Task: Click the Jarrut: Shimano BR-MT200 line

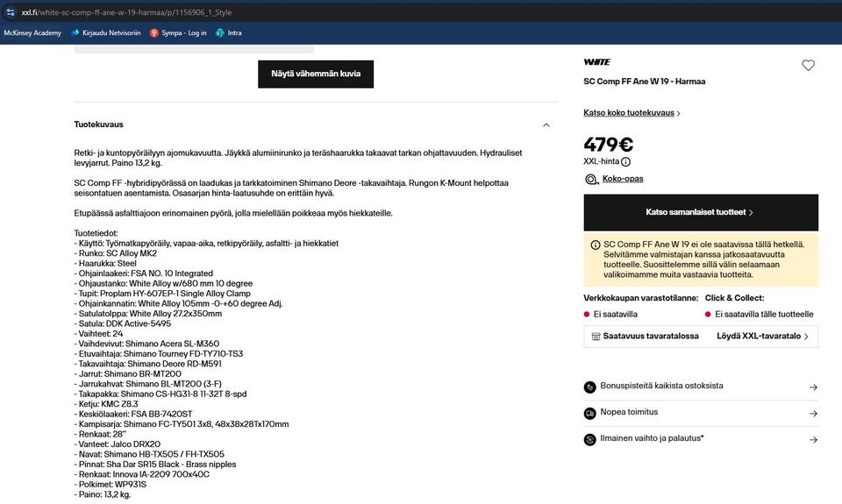Action: pos(128,374)
